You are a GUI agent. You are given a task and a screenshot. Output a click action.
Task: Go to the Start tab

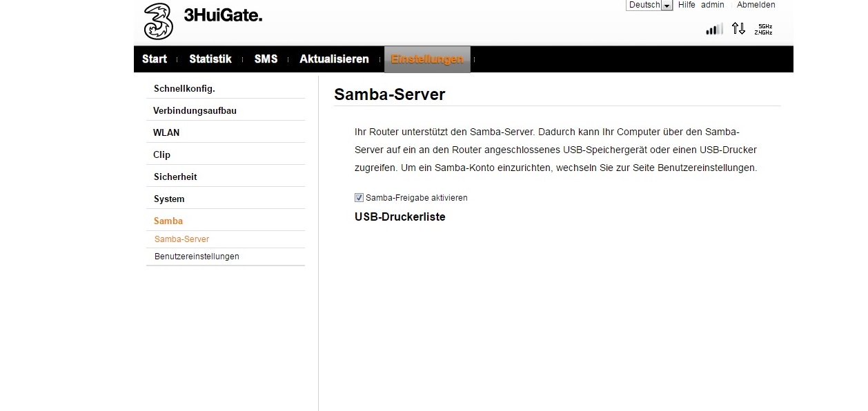click(x=155, y=59)
